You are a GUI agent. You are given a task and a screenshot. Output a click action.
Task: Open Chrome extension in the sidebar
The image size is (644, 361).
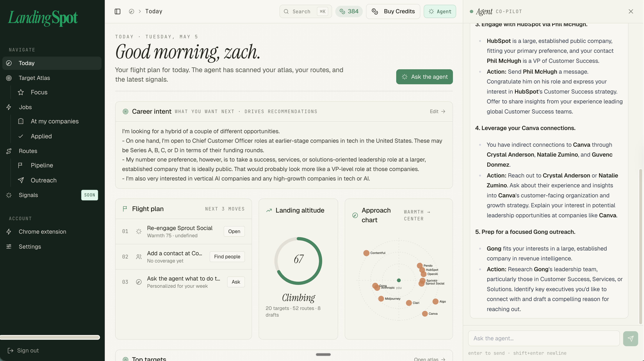coord(52,232)
